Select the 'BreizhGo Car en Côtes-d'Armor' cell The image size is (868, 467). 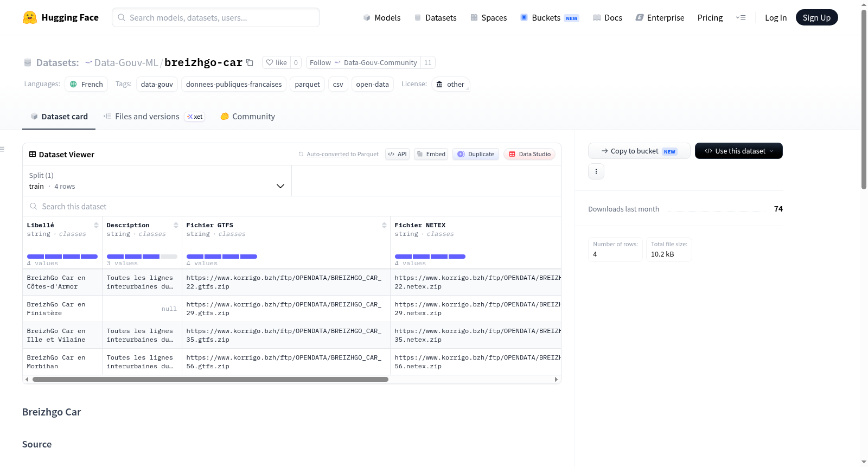tap(62, 282)
